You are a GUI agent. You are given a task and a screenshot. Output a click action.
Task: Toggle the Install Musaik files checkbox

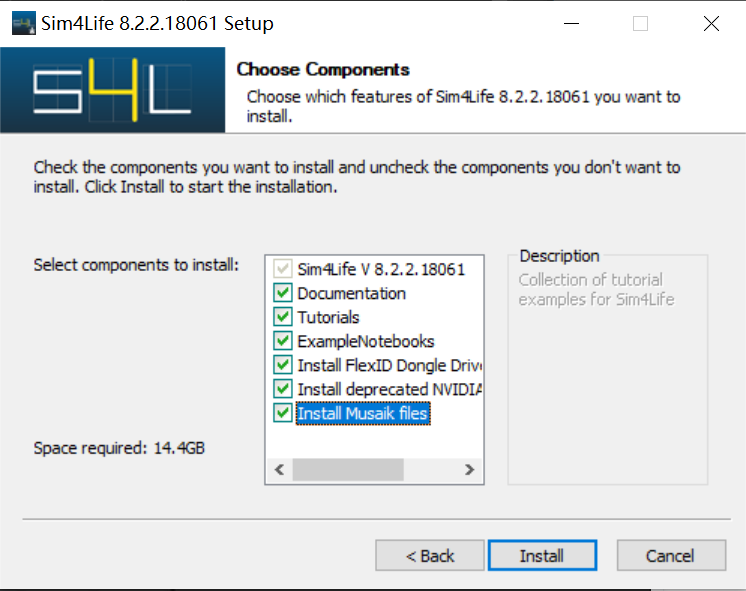[x=282, y=413]
